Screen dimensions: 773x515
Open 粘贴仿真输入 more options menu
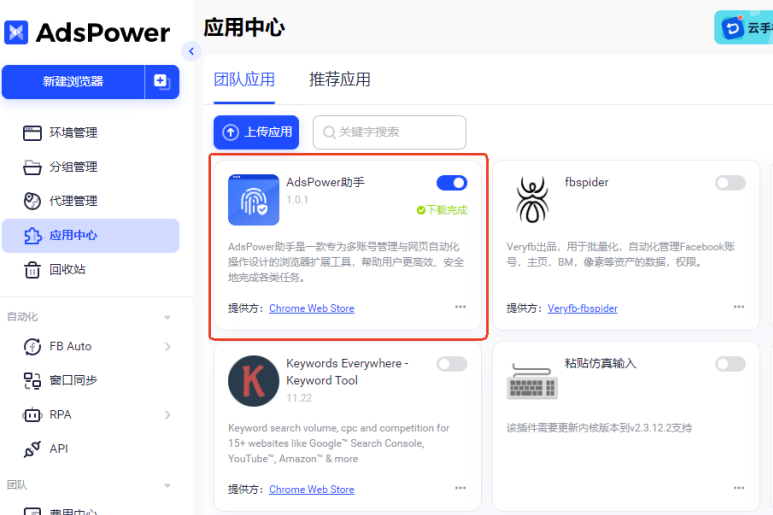pyautogui.click(x=739, y=488)
